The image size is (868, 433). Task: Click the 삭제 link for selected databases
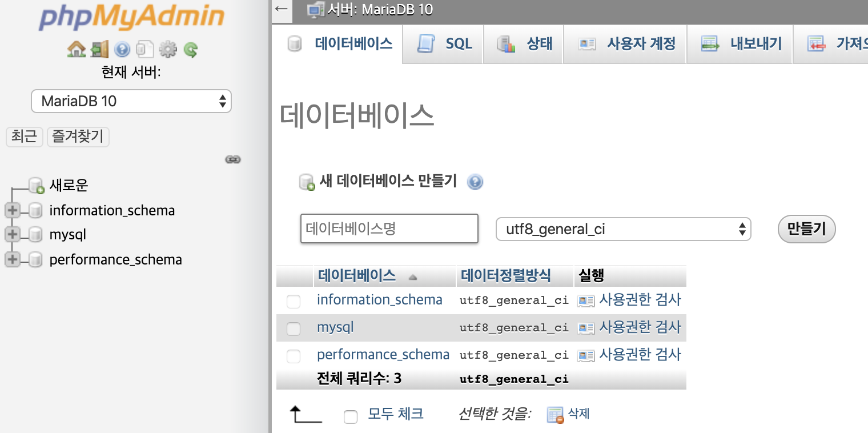point(578,414)
